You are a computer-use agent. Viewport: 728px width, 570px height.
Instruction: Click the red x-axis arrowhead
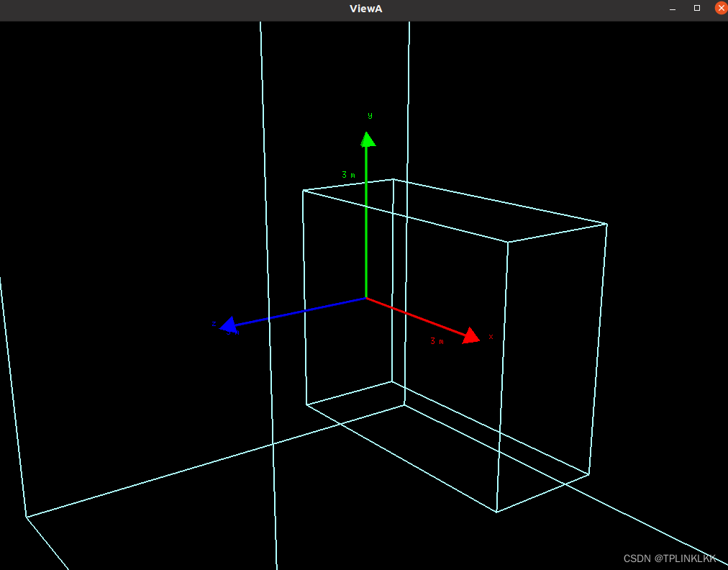471,335
